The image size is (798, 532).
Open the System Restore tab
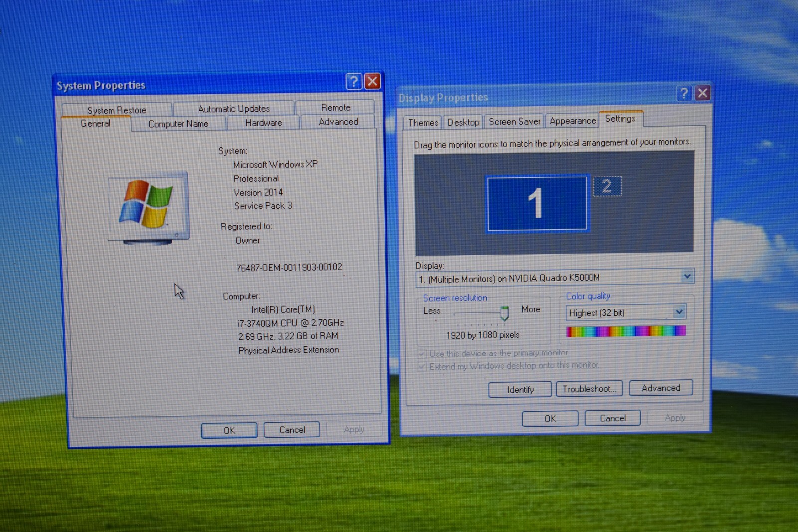point(117,110)
